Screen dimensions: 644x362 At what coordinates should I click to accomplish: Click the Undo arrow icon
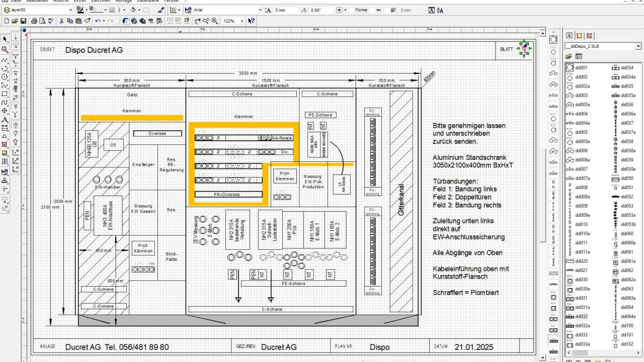[98, 21]
